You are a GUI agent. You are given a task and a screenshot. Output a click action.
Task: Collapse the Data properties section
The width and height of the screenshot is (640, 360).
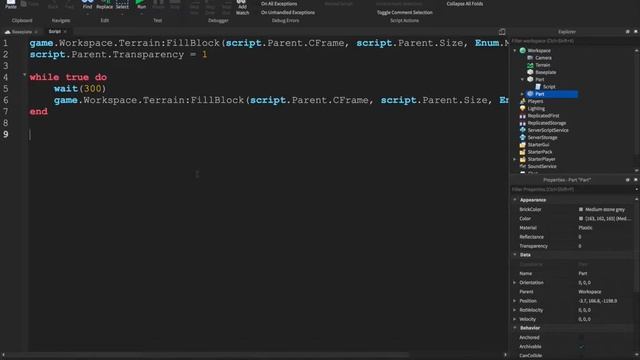pos(515,255)
